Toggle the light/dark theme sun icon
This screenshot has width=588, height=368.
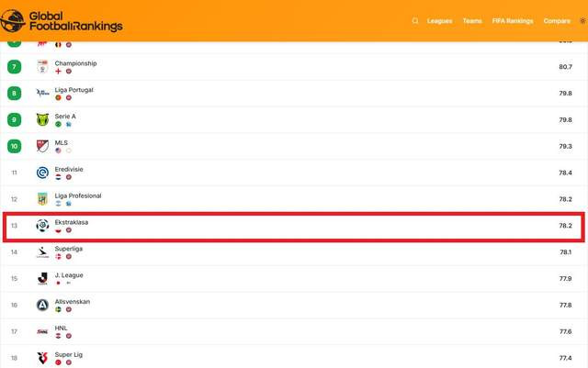(x=582, y=20)
